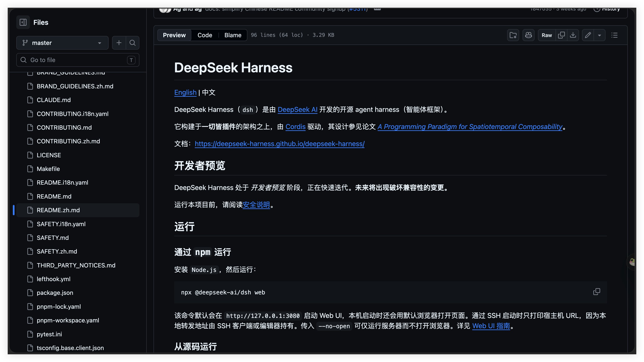644x362 pixels.
Task: Open the 安全说明 safety link
Action: pyautogui.click(x=256, y=205)
